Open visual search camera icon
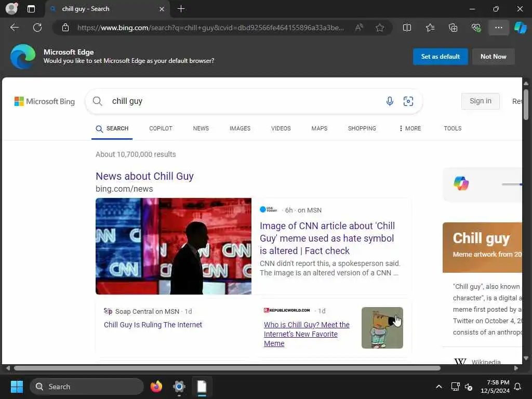The height and width of the screenshot is (399, 532). (x=408, y=101)
